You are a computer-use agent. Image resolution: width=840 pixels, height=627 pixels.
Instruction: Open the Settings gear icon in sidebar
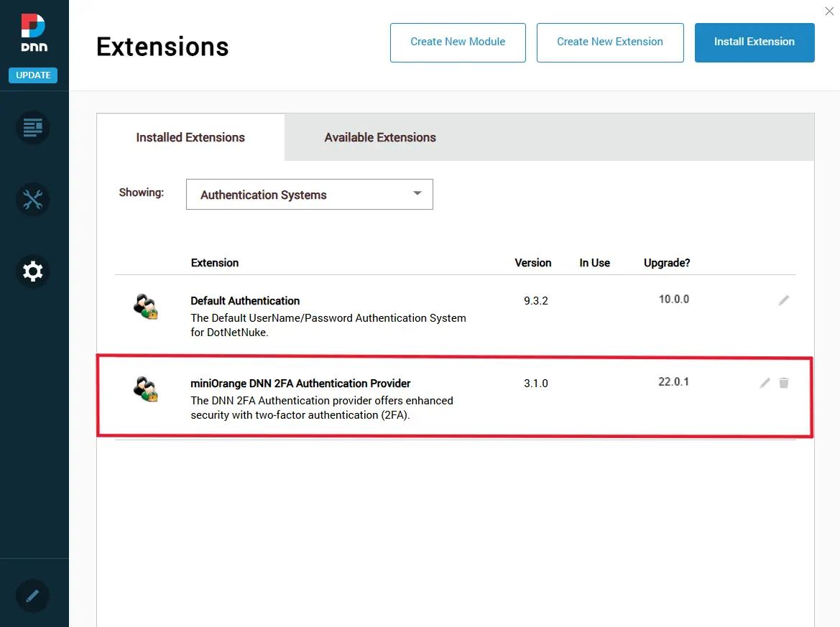tap(32, 271)
